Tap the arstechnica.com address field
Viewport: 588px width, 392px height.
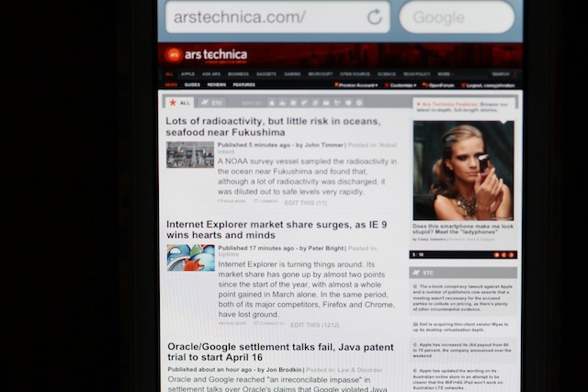click(x=277, y=17)
